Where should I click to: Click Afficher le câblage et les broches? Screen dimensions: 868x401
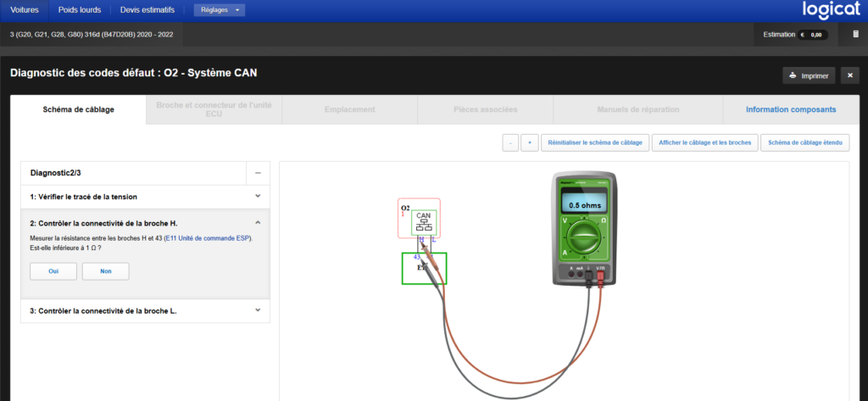click(x=704, y=142)
